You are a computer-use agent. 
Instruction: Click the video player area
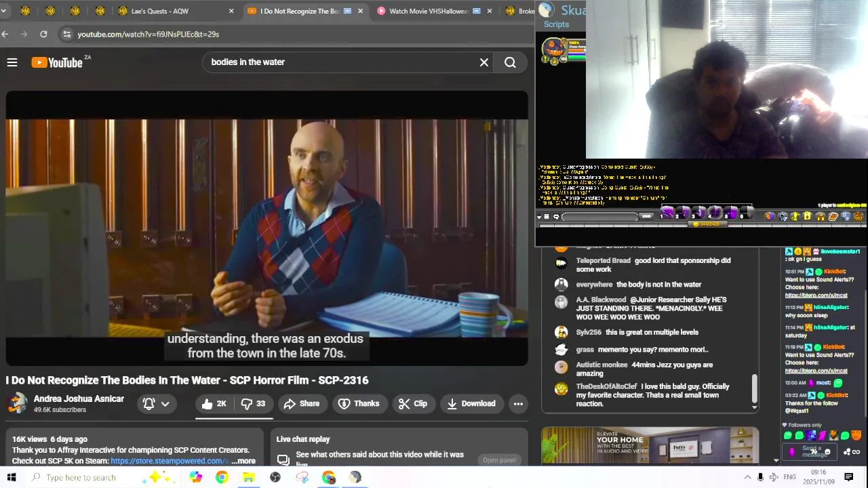pos(267,228)
